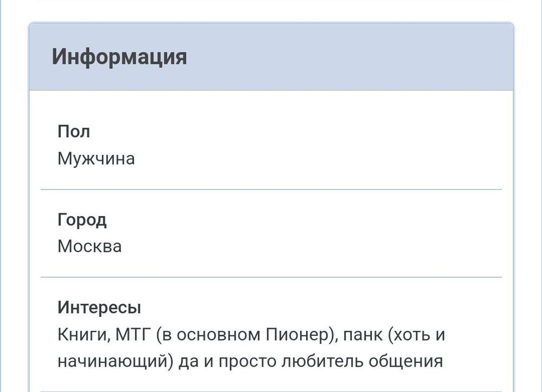Click the Интересы field label
This screenshot has width=542, height=392.
pyautogui.click(x=99, y=308)
